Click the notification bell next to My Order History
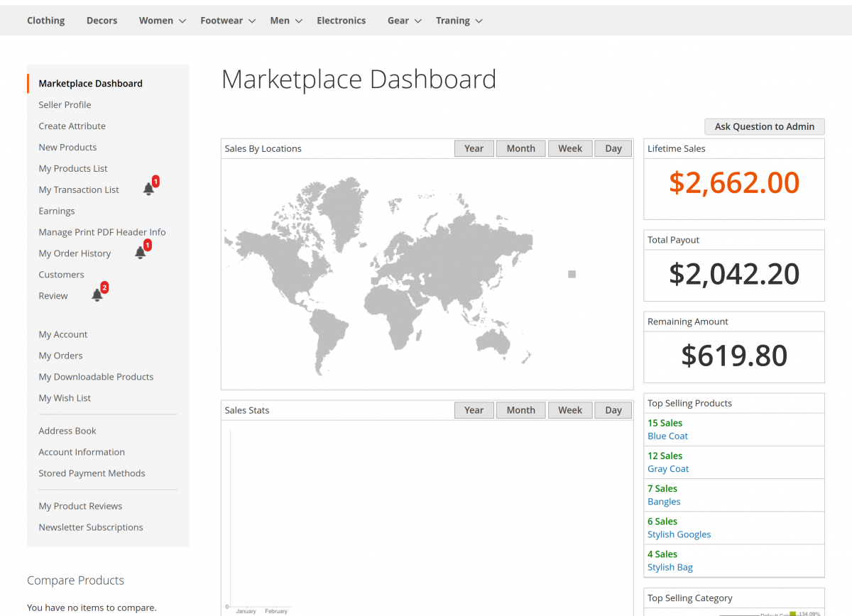This screenshot has width=852, height=616. coord(140,253)
